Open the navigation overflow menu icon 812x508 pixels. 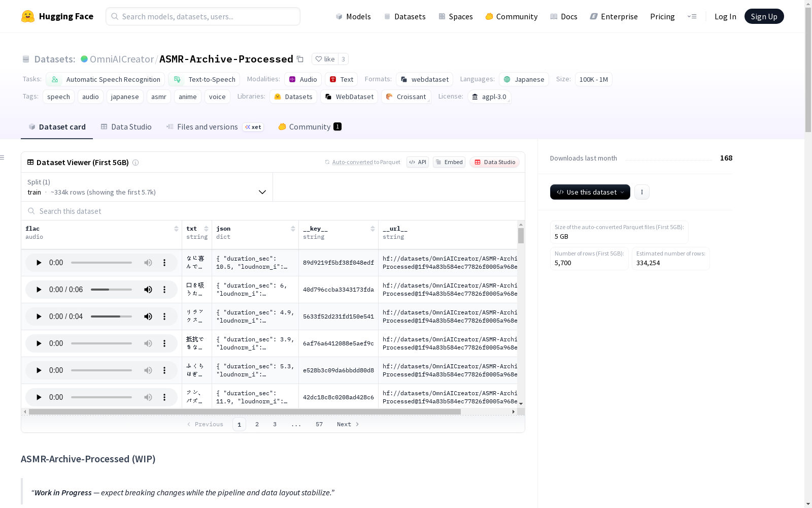coord(692,16)
